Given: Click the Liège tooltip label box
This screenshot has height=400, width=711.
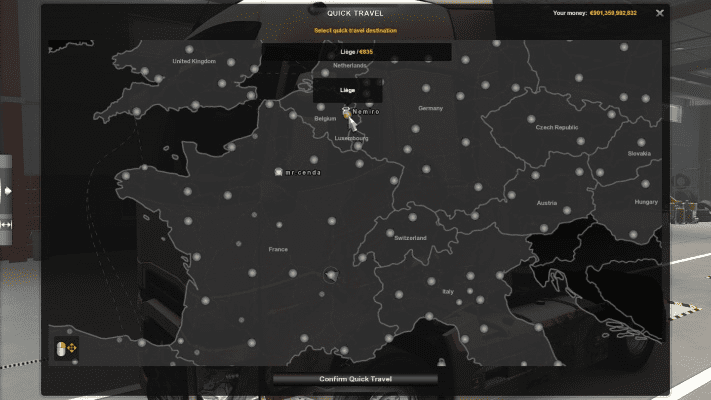Looking at the screenshot, I should click(x=348, y=90).
